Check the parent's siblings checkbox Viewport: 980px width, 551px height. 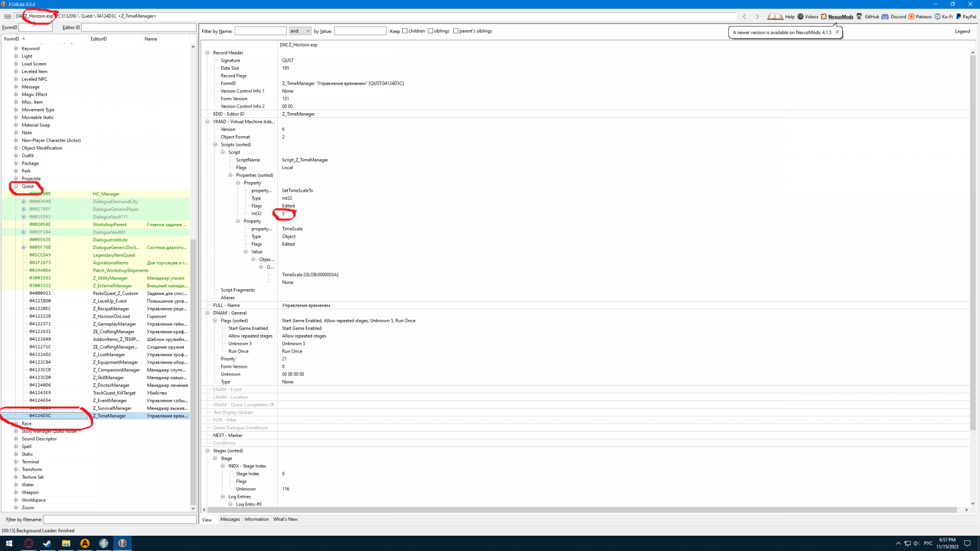click(456, 31)
